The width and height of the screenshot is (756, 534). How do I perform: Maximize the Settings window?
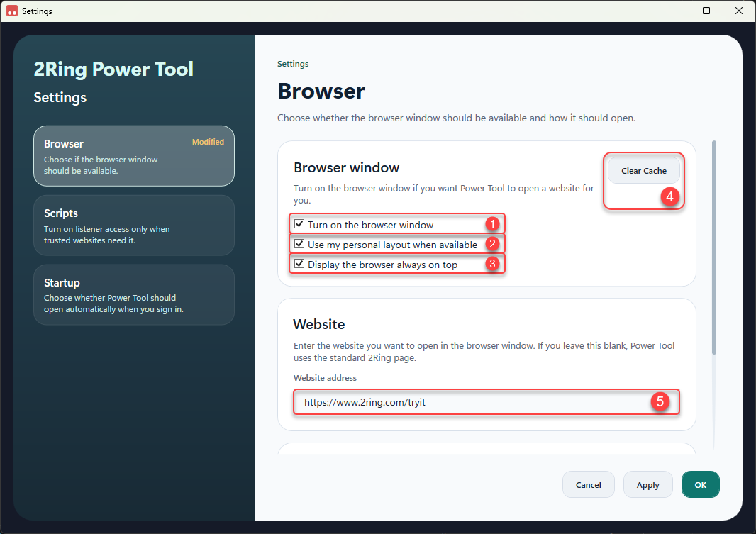click(x=706, y=11)
